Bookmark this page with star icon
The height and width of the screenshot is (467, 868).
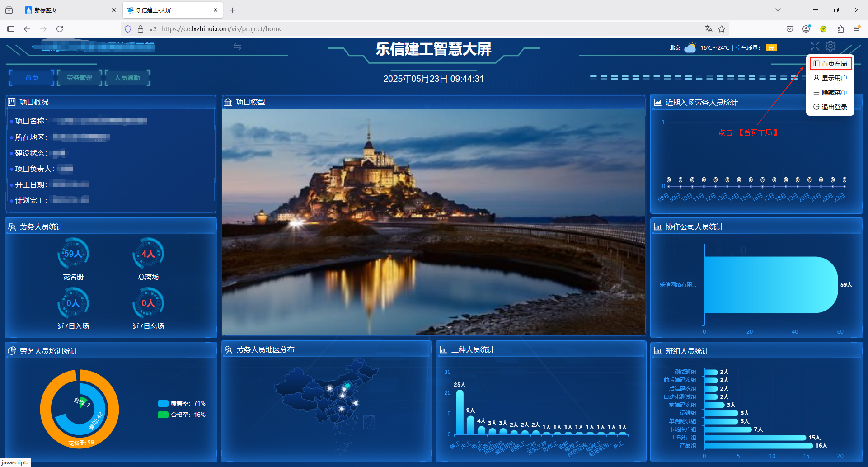(722, 29)
